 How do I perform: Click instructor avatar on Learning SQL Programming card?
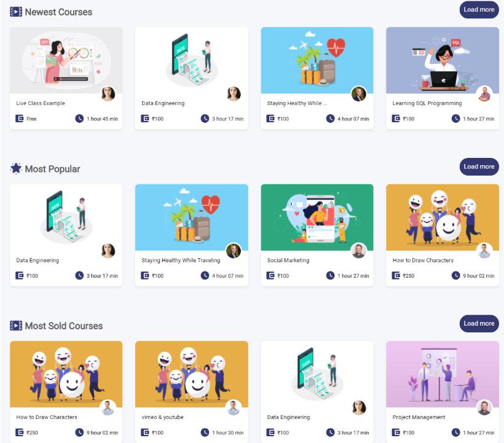(484, 94)
